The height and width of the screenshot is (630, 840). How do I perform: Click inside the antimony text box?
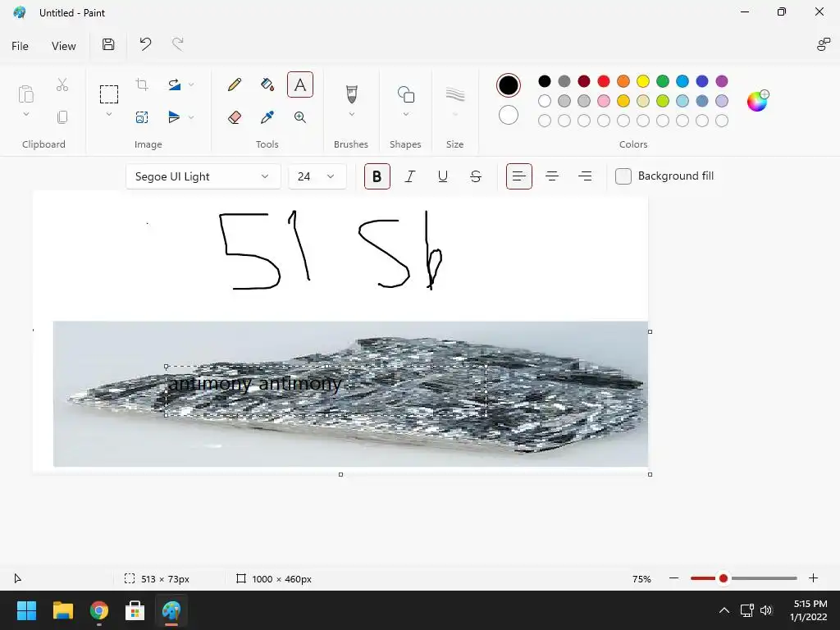pyautogui.click(x=326, y=390)
